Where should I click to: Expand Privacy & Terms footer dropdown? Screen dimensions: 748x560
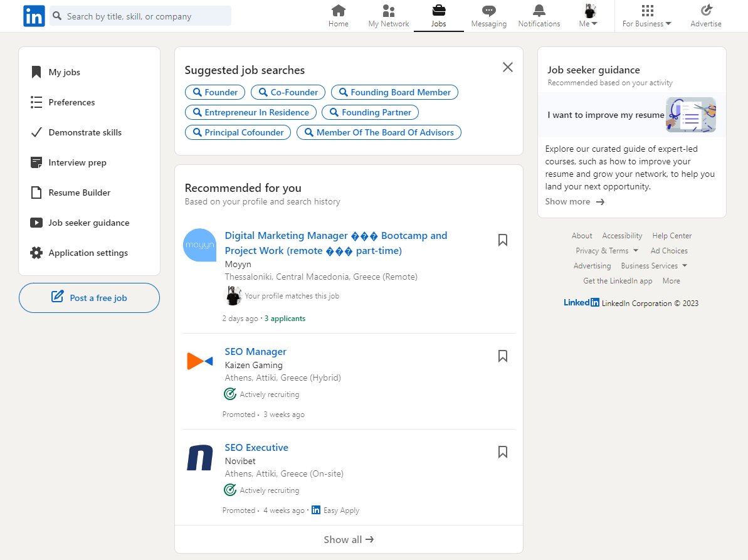tap(607, 251)
